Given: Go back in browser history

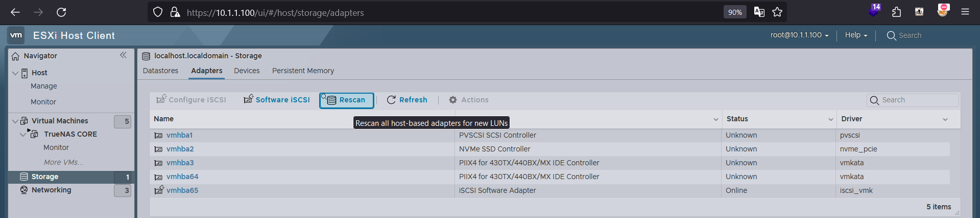Looking at the screenshot, I should click(x=15, y=12).
